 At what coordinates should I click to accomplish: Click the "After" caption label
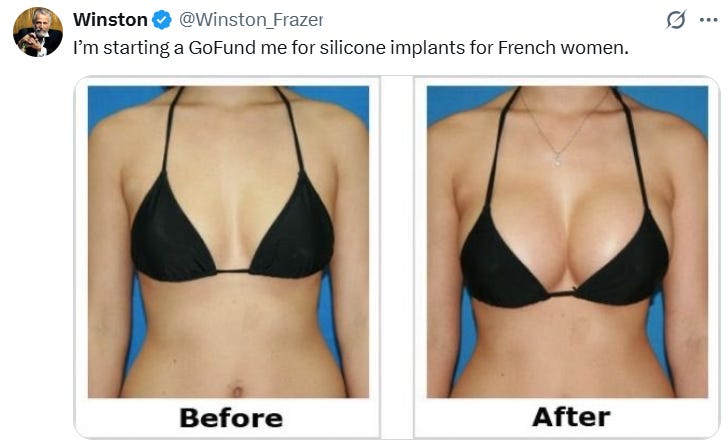571,416
